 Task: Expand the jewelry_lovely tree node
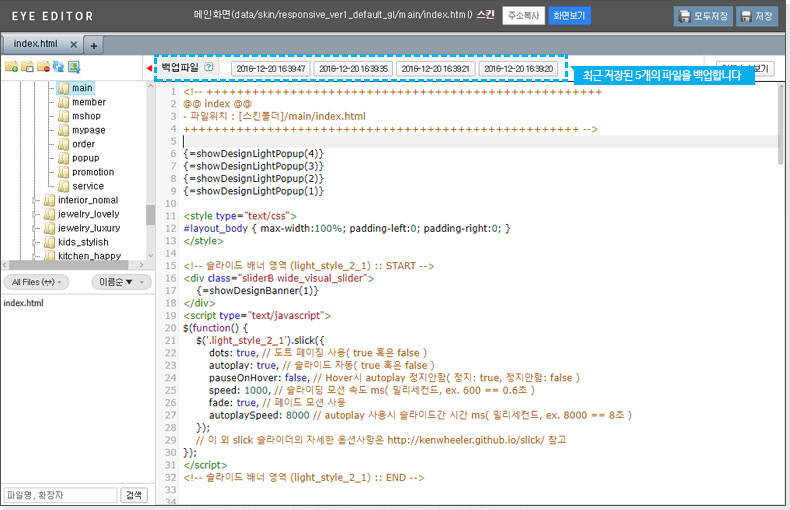(35, 215)
